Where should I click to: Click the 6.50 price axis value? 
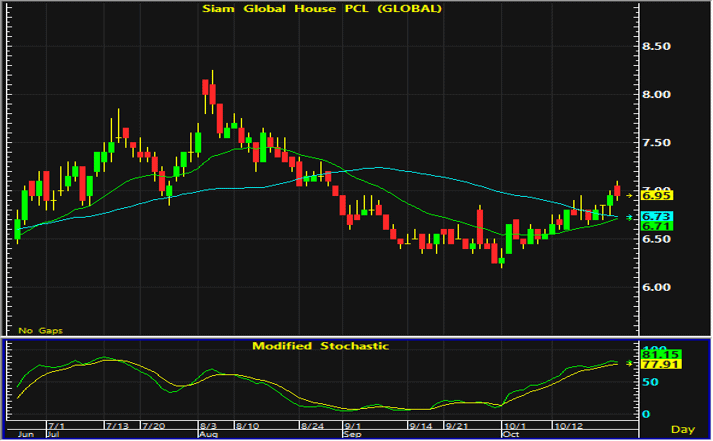click(656, 239)
